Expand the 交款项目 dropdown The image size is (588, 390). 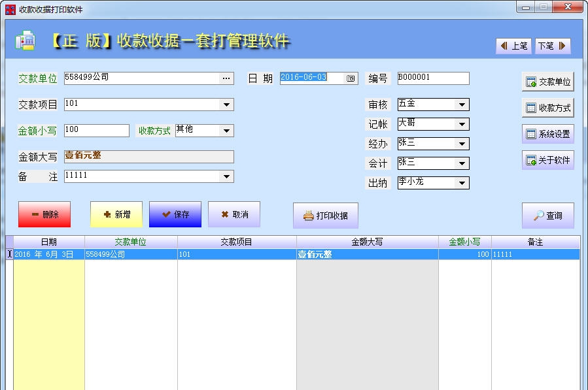(226, 104)
